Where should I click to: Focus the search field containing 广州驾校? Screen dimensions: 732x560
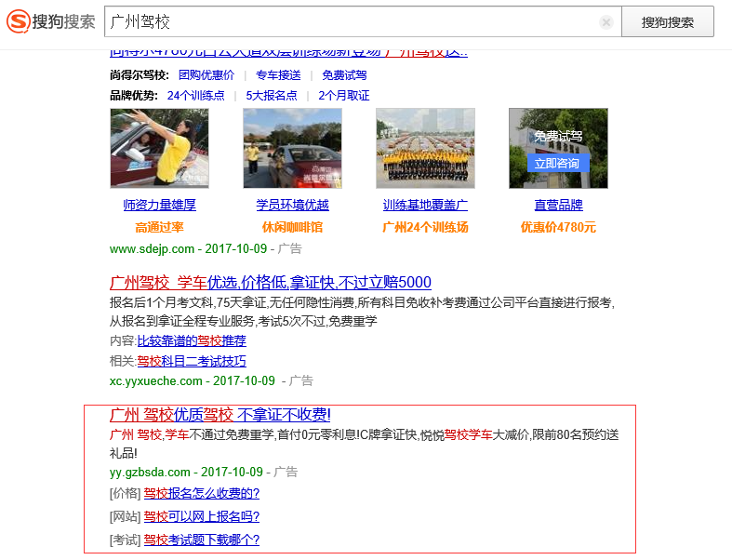pos(363,21)
